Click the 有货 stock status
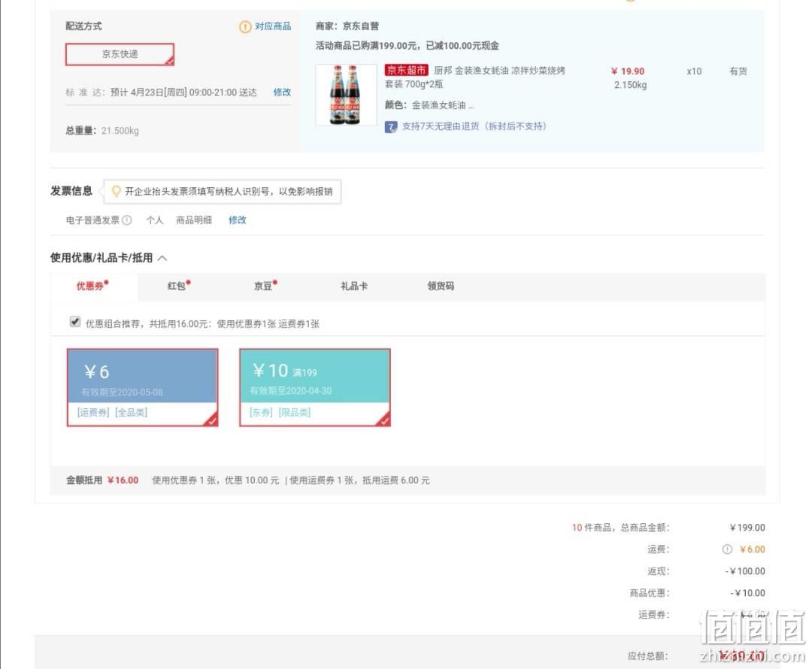The width and height of the screenshot is (812, 669). pyautogui.click(x=738, y=71)
